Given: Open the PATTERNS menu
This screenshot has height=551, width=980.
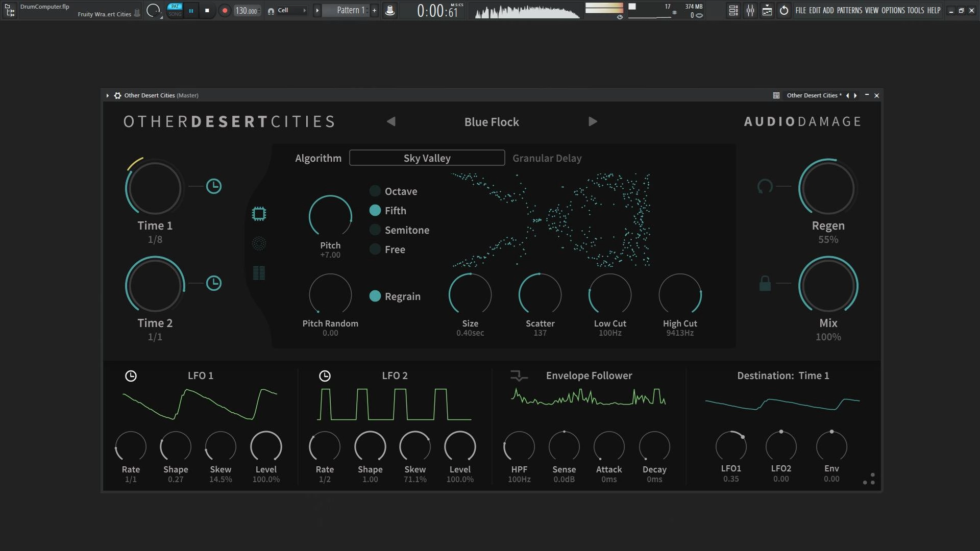Looking at the screenshot, I should (x=850, y=10).
